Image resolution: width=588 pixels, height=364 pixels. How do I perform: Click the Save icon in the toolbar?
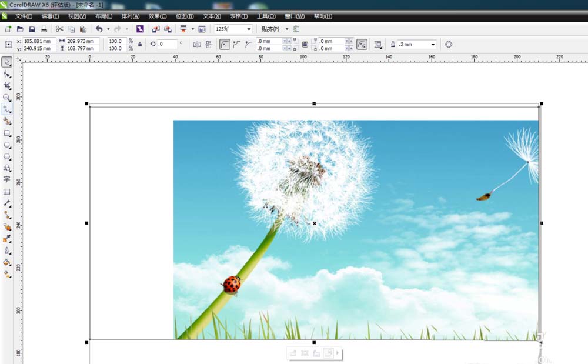(x=32, y=29)
